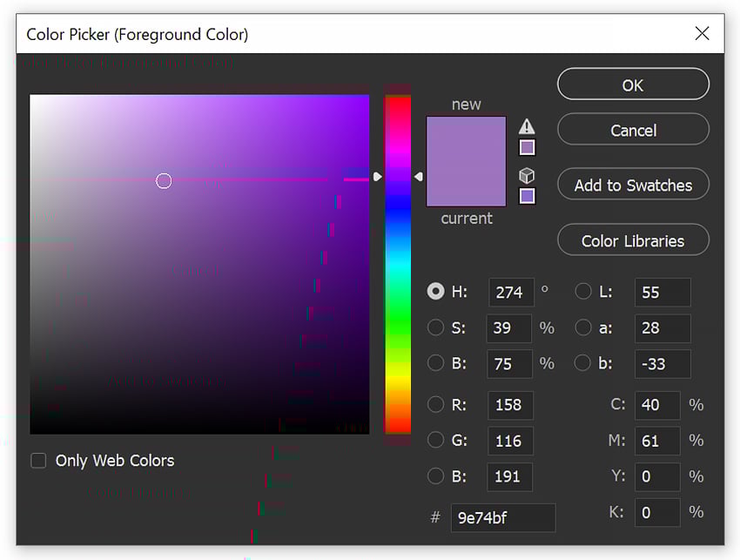Image resolution: width=740 pixels, height=560 pixels.
Task: Select the G radio button
Action: tap(436, 441)
